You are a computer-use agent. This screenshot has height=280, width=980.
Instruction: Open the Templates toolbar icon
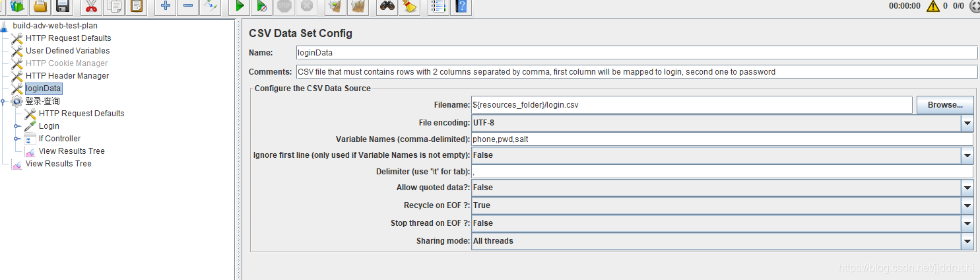pyautogui.click(x=18, y=7)
